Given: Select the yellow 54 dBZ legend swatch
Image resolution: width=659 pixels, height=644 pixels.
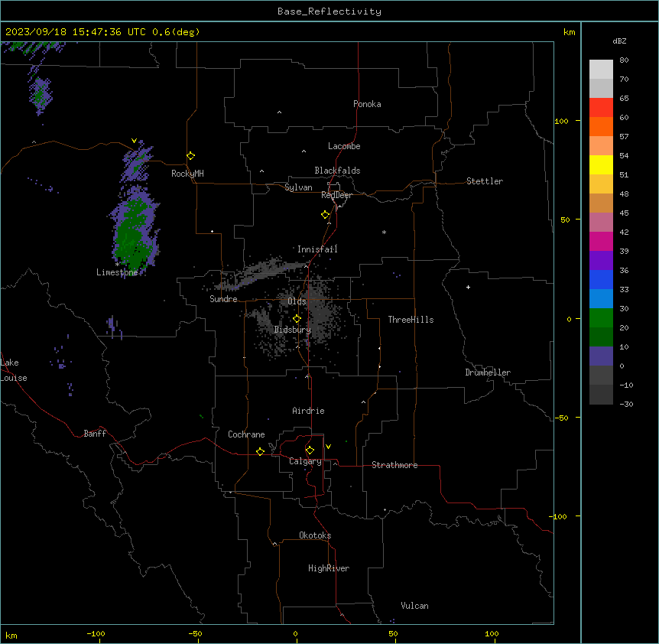Looking at the screenshot, I should pos(601,164).
